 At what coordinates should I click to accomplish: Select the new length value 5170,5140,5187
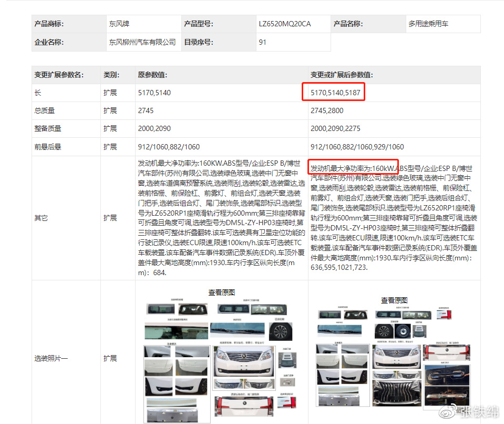click(335, 93)
